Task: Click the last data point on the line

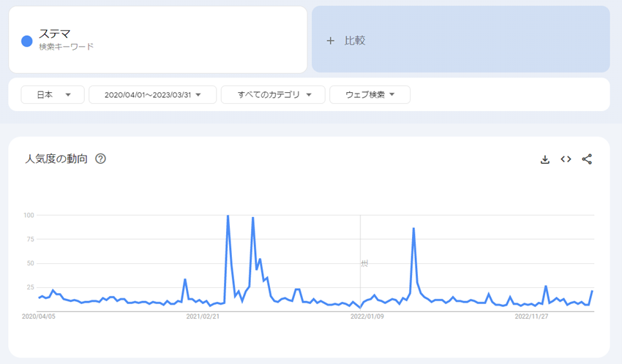Action: point(592,291)
